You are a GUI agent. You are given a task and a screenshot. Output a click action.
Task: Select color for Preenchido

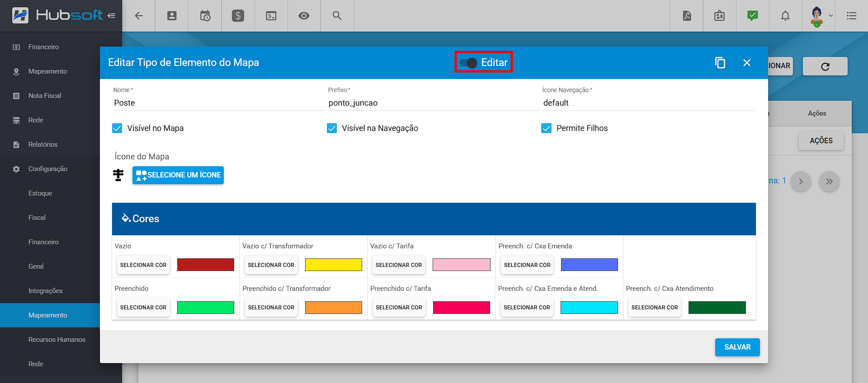pos(143,308)
